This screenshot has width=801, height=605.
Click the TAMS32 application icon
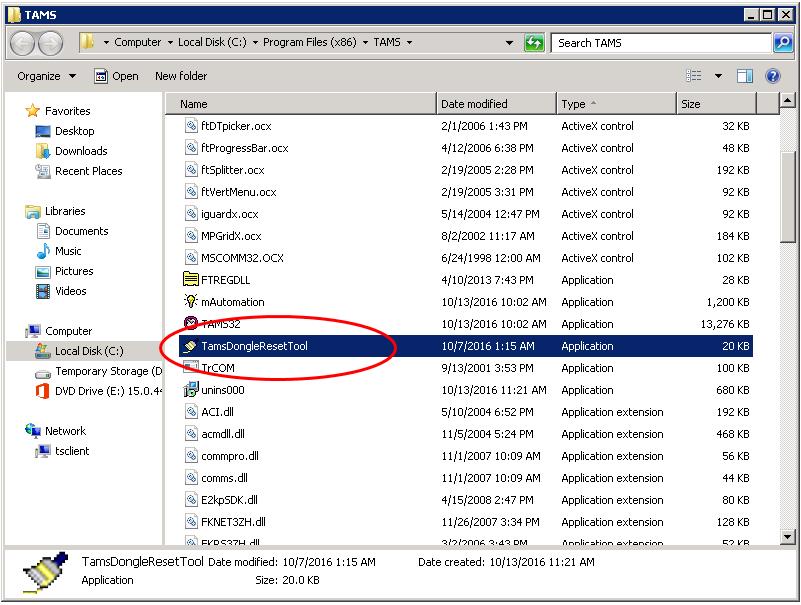click(x=190, y=323)
